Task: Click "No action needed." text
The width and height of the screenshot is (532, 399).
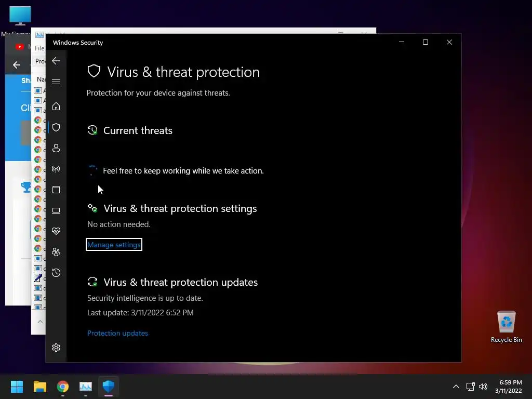Action: tap(119, 224)
